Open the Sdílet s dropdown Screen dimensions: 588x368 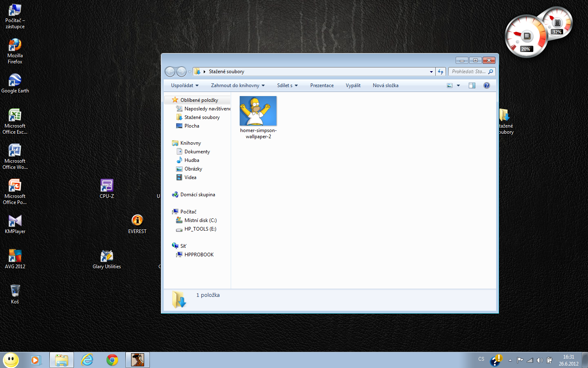pos(287,85)
